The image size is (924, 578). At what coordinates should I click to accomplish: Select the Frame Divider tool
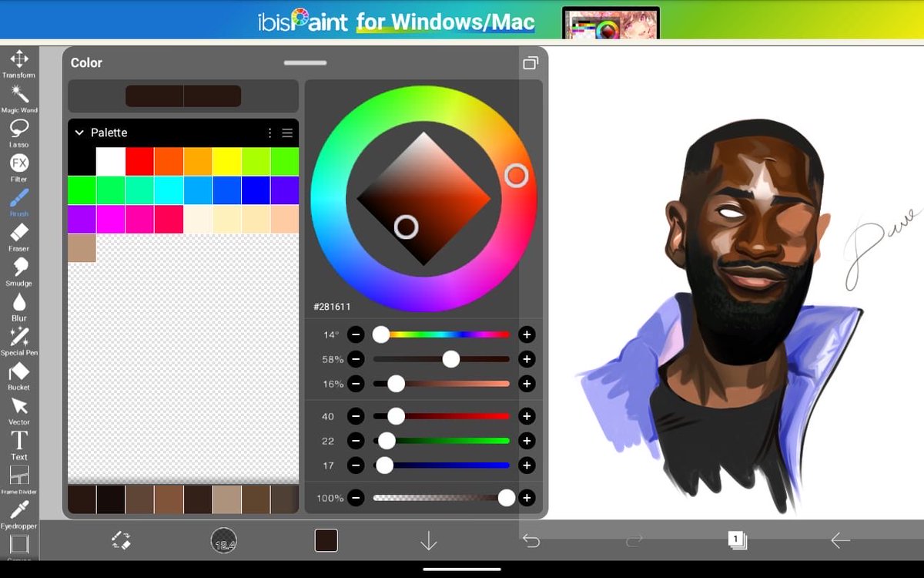pos(19,480)
